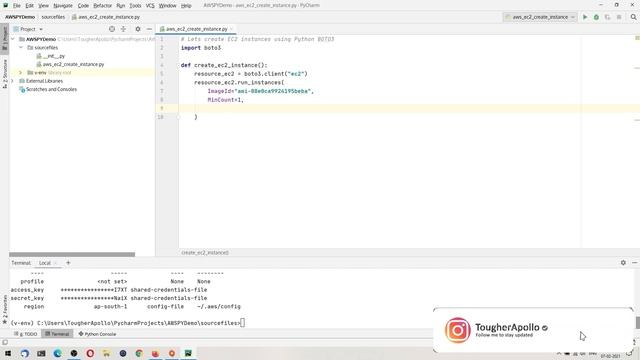Open the Help menu
Viewport: 640px width, 360px height.
(x=186, y=6)
